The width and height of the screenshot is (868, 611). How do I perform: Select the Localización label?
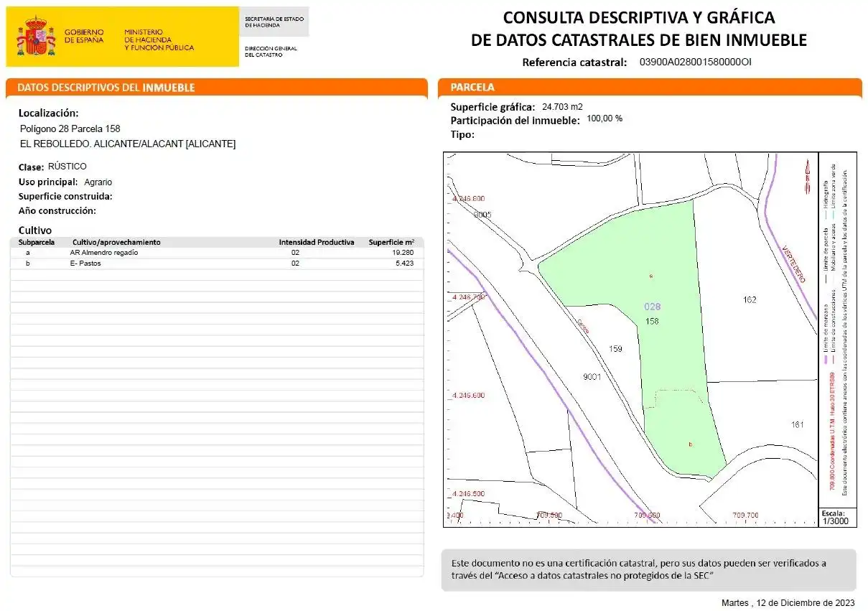click(48, 113)
